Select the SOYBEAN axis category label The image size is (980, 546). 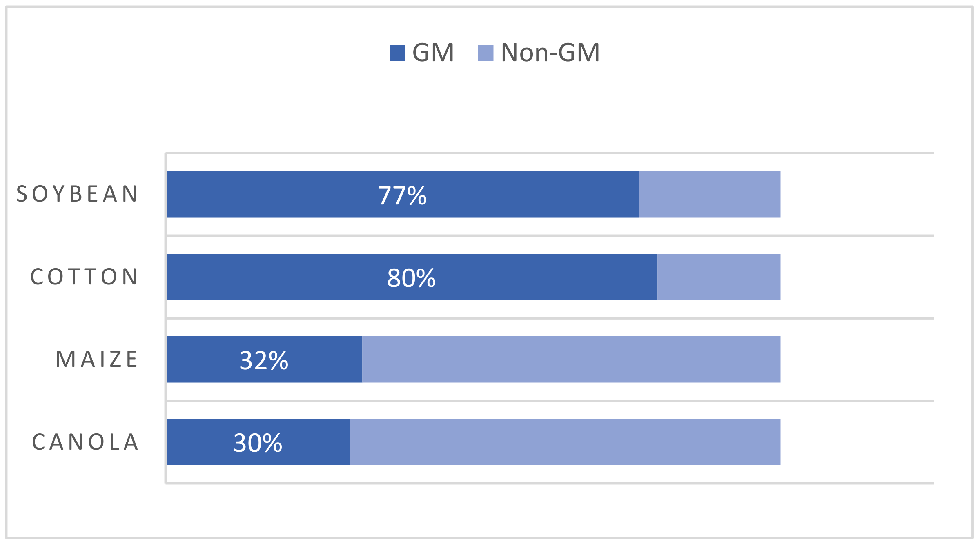click(77, 194)
